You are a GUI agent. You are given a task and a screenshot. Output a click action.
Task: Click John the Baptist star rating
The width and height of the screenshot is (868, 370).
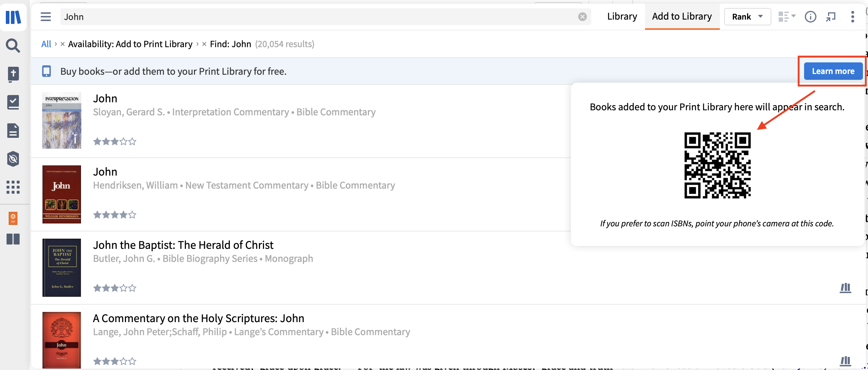point(115,288)
